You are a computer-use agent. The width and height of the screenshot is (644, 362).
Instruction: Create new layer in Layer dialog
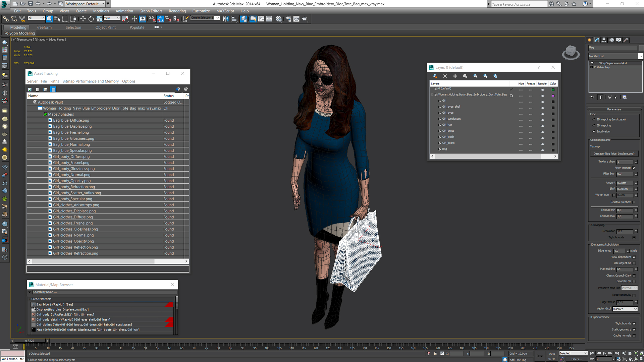coord(435,76)
